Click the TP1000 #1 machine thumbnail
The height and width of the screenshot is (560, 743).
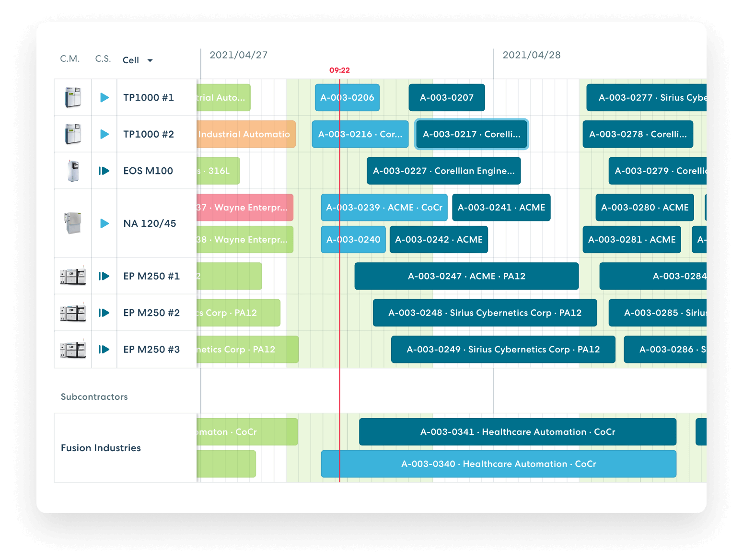tap(73, 97)
